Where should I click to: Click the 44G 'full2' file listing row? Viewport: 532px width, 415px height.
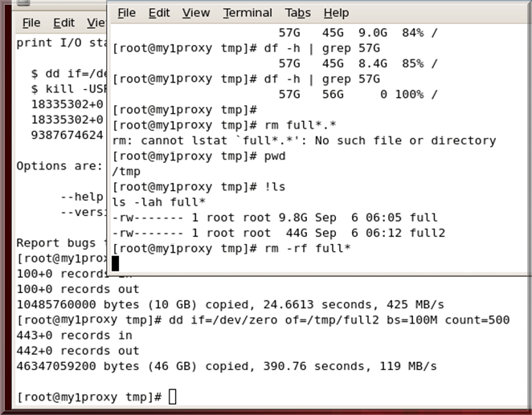[279, 233]
